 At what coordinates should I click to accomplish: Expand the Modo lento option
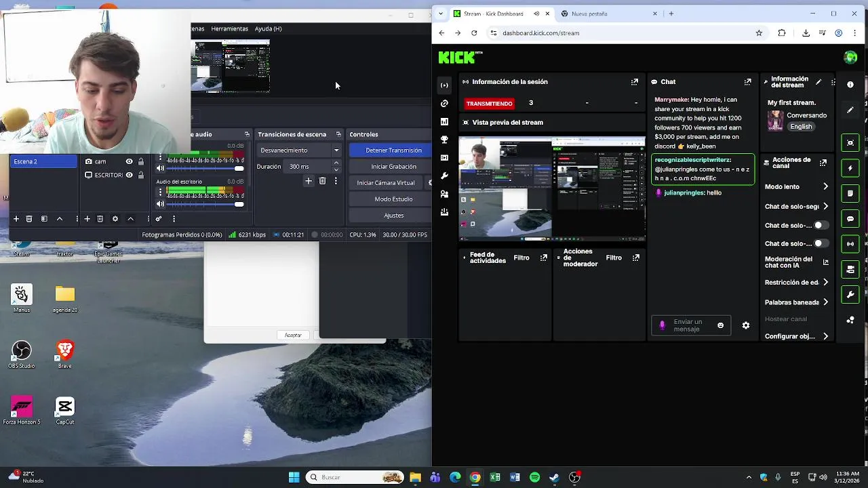pos(825,186)
